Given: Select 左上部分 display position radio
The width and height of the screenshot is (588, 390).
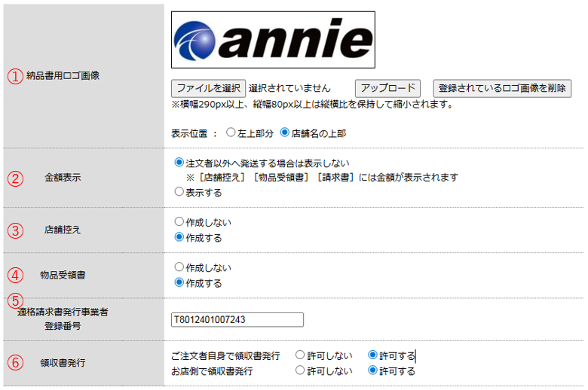Looking at the screenshot, I should pyautogui.click(x=231, y=133).
